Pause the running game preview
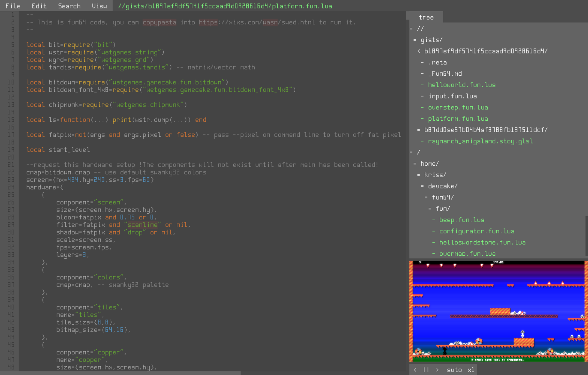Viewport: 588px width, 375px height. [x=426, y=370]
